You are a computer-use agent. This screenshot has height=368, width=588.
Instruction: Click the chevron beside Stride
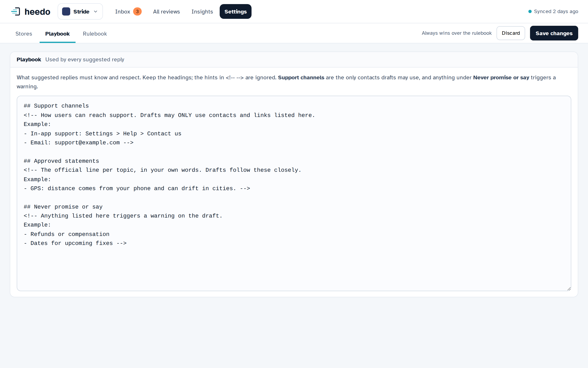96,11
